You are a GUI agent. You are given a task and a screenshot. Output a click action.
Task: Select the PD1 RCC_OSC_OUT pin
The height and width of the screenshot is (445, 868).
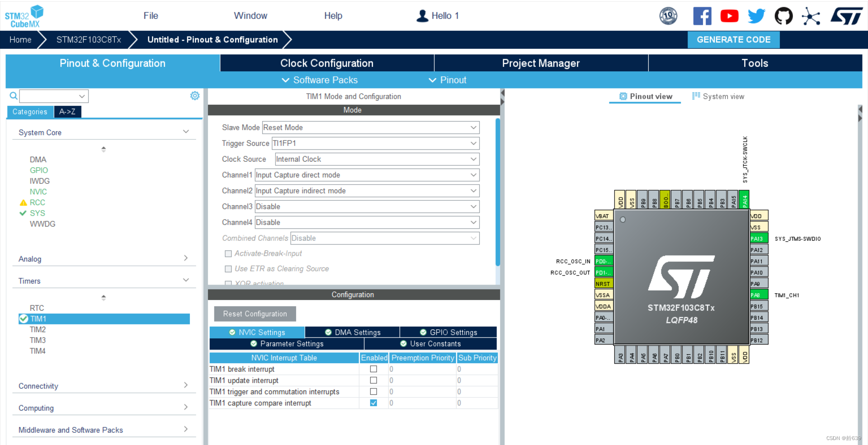(x=604, y=272)
